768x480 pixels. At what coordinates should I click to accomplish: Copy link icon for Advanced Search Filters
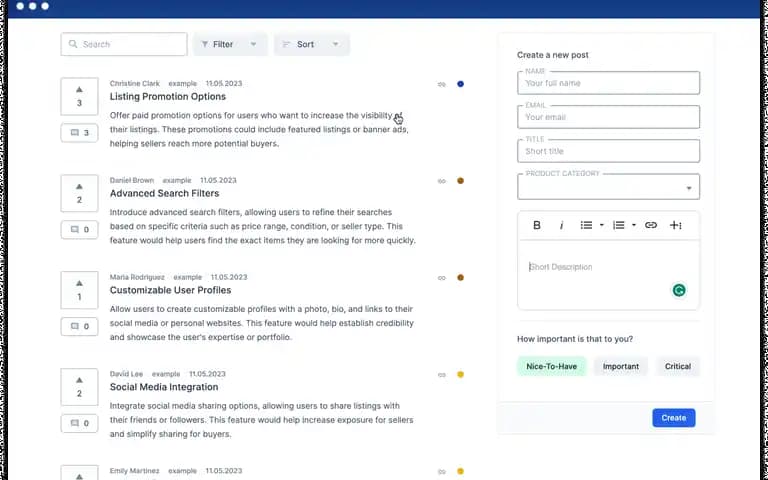pos(442,181)
